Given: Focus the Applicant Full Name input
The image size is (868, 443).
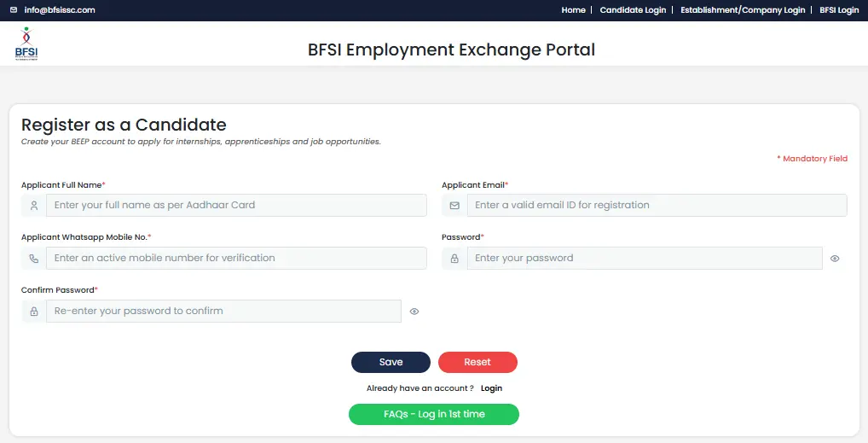Looking at the screenshot, I should point(236,205).
